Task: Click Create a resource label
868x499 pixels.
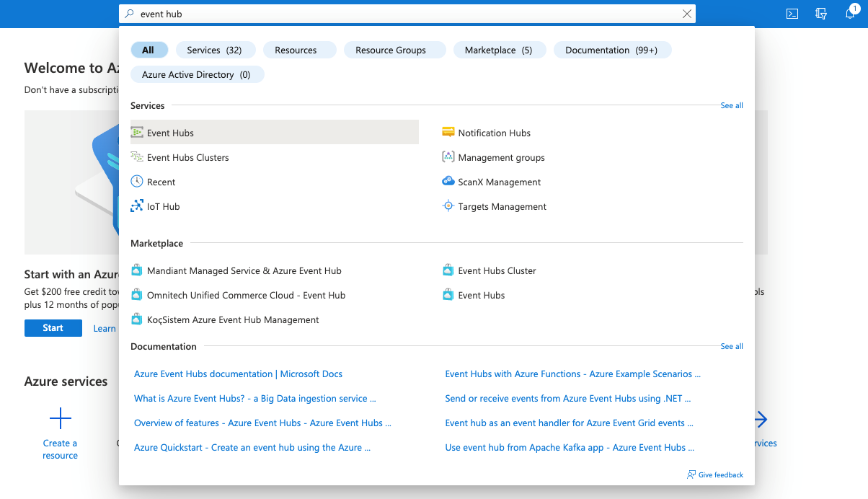Action: point(61,449)
